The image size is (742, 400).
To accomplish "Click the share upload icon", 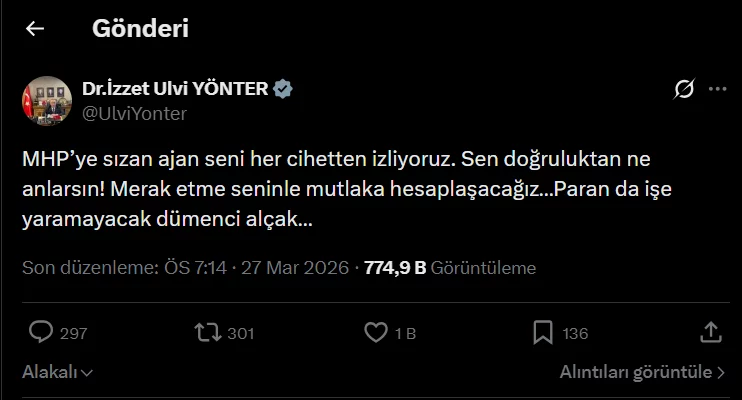I will point(711,332).
